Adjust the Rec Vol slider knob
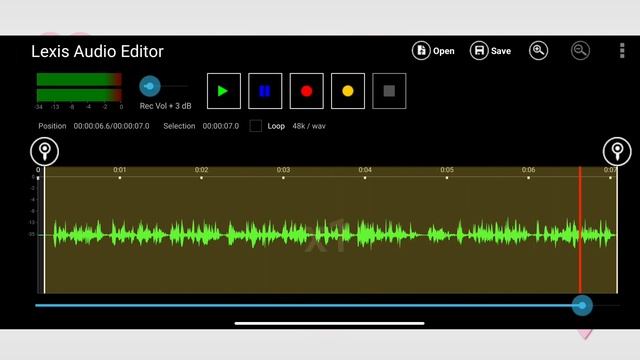The height and width of the screenshot is (360, 640). tap(150, 86)
